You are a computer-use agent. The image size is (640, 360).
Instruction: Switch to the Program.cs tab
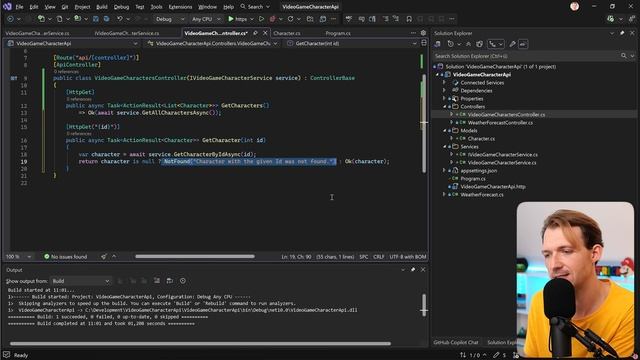(x=338, y=33)
